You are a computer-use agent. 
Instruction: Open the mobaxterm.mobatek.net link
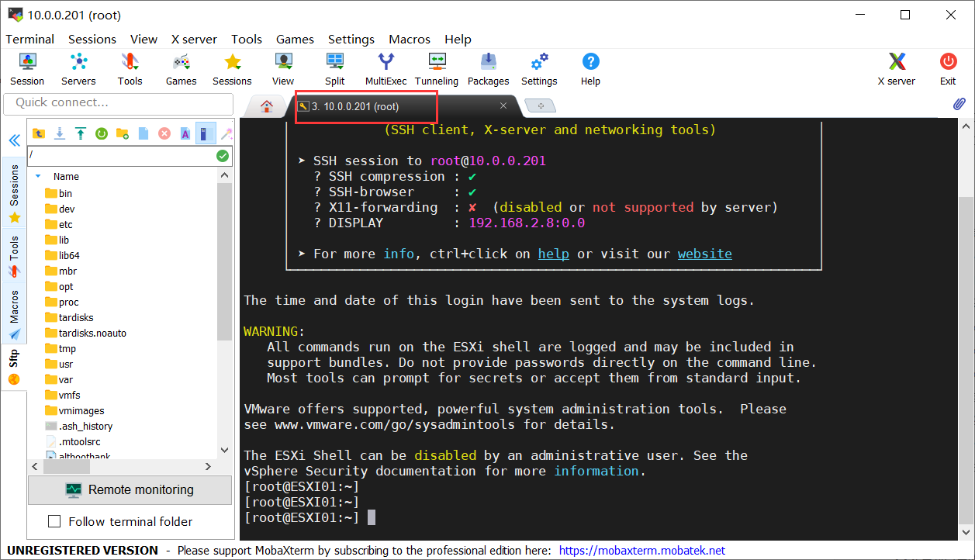click(x=641, y=550)
